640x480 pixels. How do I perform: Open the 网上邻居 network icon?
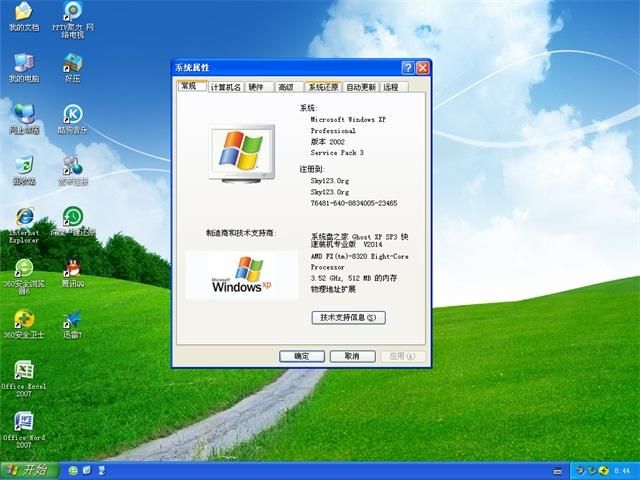click(24, 119)
